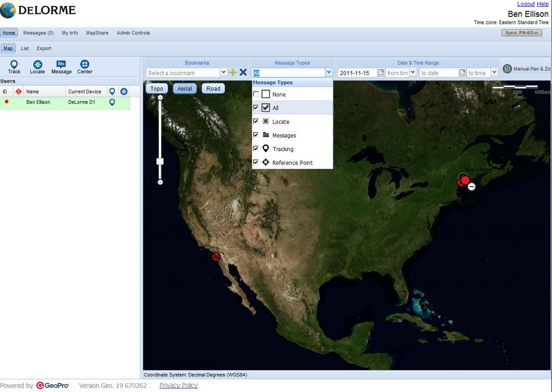Add a bookmark with the green plus

(233, 72)
